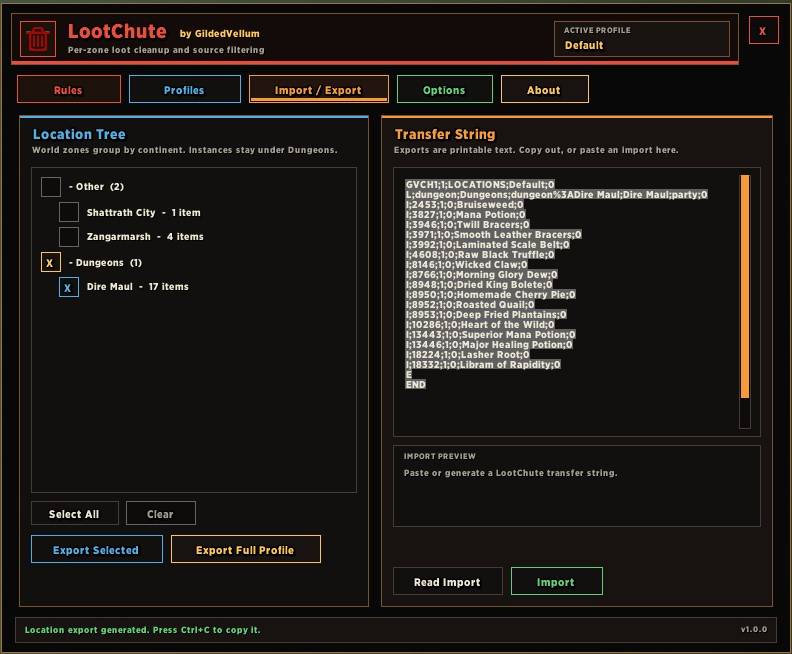Screen dimensions: 792x654
Task: Click the Heart of the Wild line
Action: pyautogui.click(x=480, y=325)
